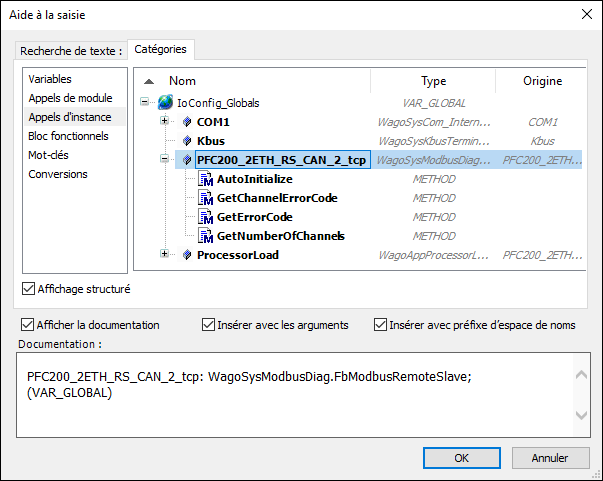Viewport: 603px width, 481px height.
Task: Click the WagoSysKbusTermin... type cell
Action: [434, 141]
